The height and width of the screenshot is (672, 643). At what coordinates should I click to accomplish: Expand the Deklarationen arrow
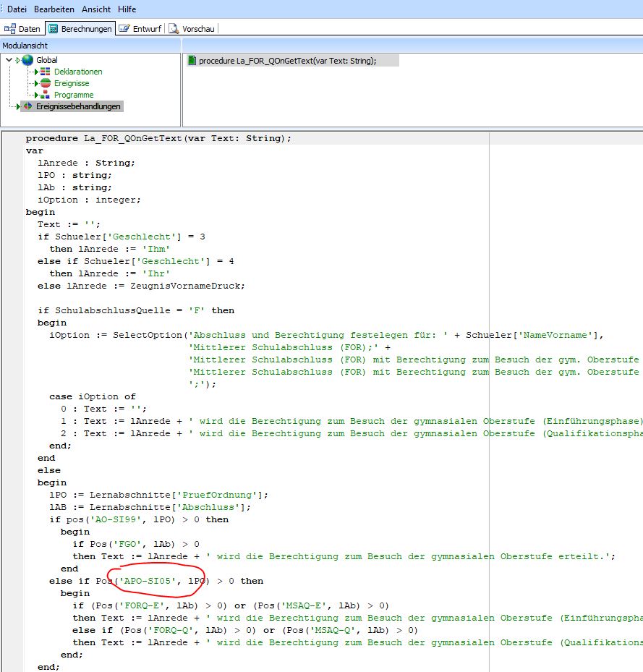[x=36, y=72]
